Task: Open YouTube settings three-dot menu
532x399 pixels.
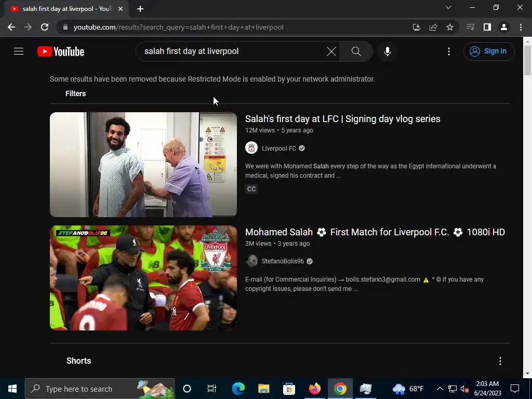Action: pos(448,51)
